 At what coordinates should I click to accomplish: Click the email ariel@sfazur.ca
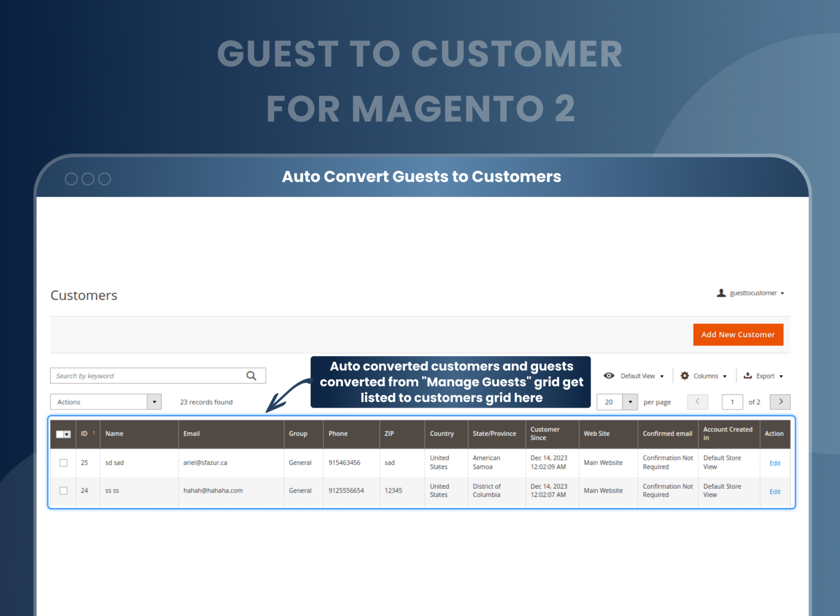[205, 463]
